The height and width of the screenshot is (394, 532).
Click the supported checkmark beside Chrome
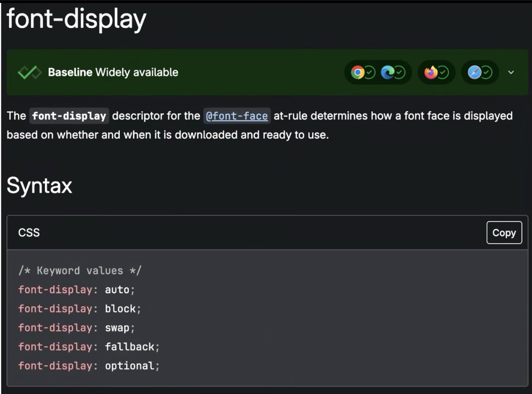click(x=370, y=73)
